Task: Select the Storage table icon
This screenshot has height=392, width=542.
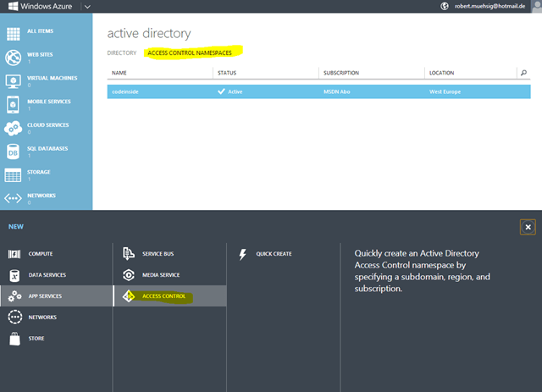Action: coord(14,175)
